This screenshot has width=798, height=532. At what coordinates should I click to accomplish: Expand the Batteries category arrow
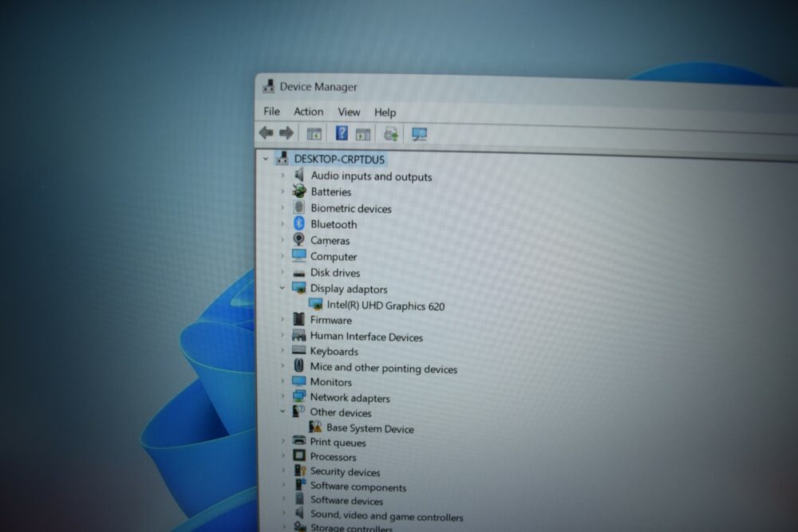[282, 191]
